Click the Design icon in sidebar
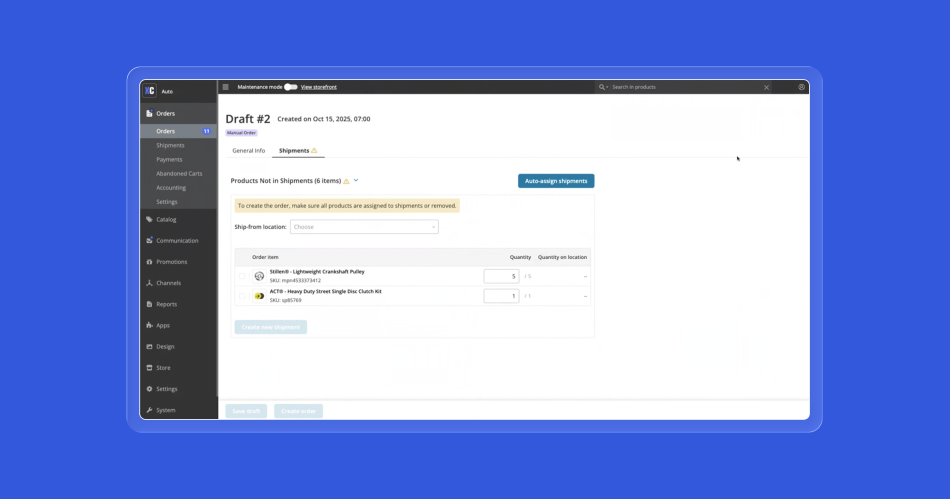 (149, 347)
